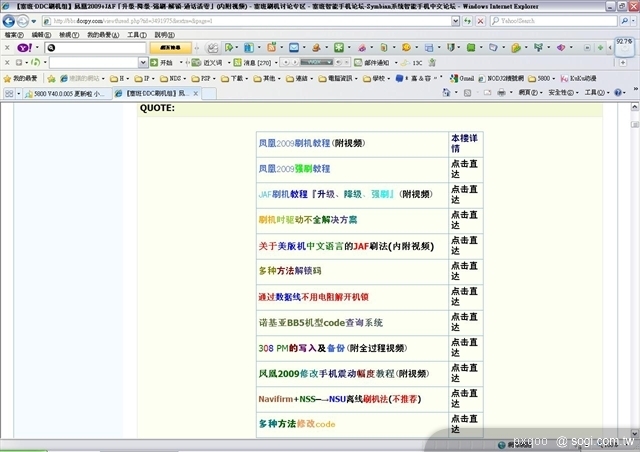Expand the NDS favorites folder
640x452 pixels.
[173, 78]
